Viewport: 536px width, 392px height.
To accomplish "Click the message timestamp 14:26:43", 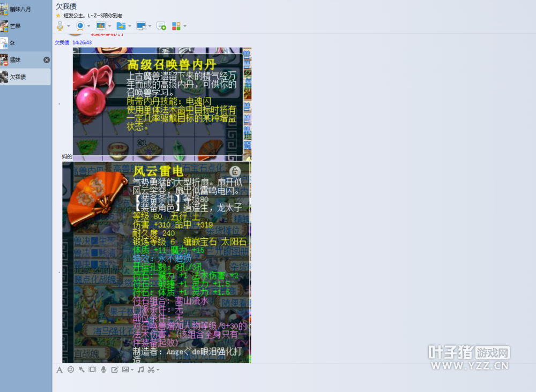I will [82, 43].
